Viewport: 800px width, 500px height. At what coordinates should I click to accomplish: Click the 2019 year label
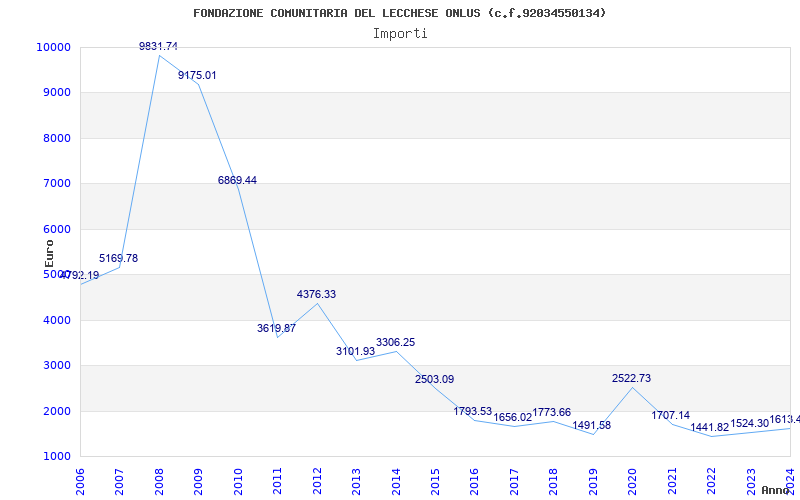pos(593,481)
